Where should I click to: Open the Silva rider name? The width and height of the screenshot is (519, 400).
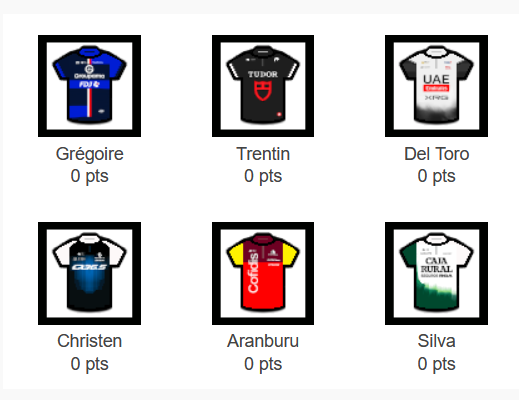pos(436,341)
